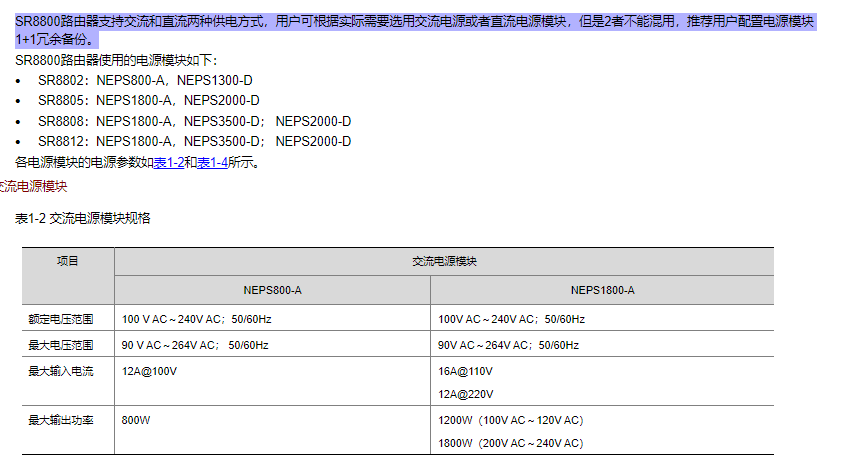Click the 交流电源模块 table header cell
This screenshot has height=472, width=853.
tap(444, 262)
